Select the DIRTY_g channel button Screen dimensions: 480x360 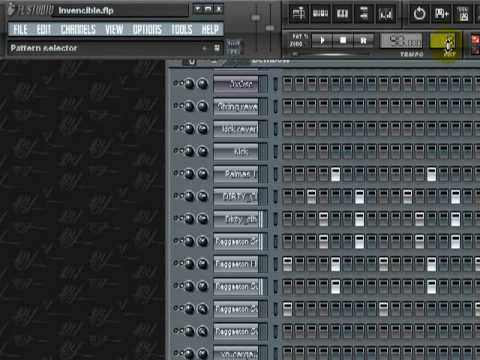tap(236, 197)
